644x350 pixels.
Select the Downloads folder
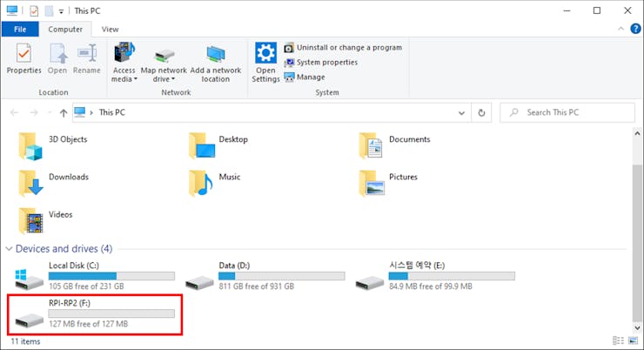tap(54, 184)
